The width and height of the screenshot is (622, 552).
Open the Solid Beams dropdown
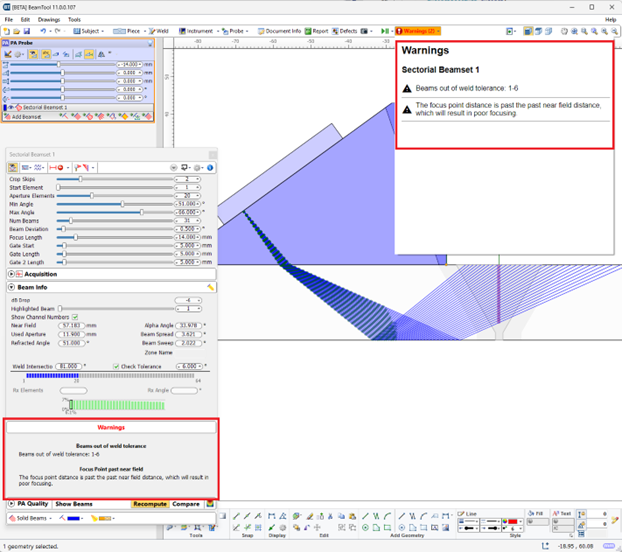(x=32, y=518)
